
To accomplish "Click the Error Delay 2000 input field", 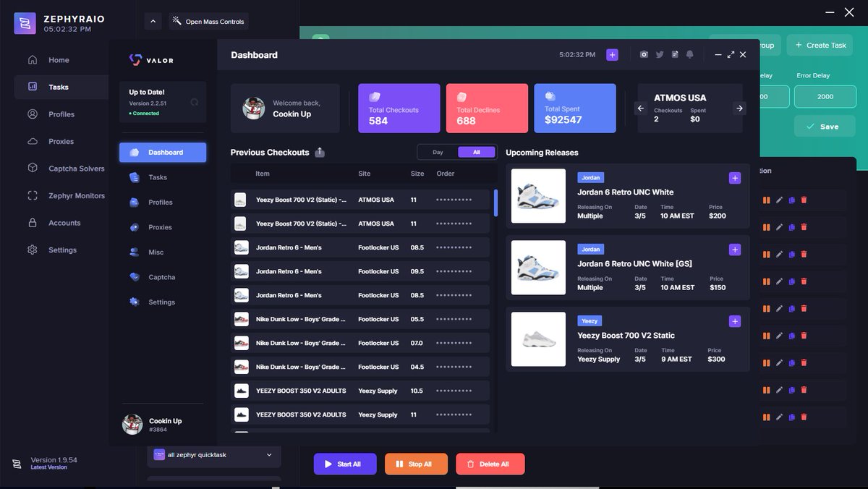I will tap(825, 96).
